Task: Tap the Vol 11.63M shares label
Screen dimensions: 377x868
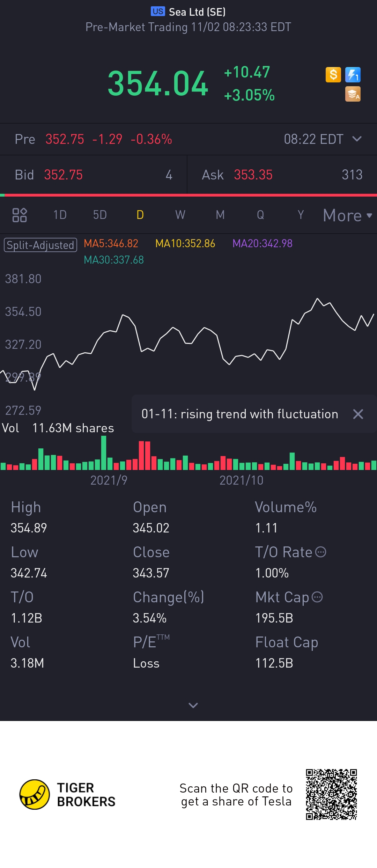Action: pos(58,428)
